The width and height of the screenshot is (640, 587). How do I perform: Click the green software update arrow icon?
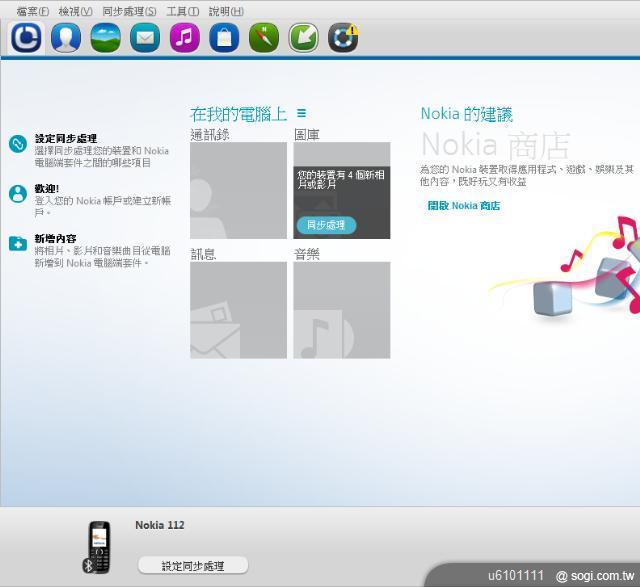point(303,38)
